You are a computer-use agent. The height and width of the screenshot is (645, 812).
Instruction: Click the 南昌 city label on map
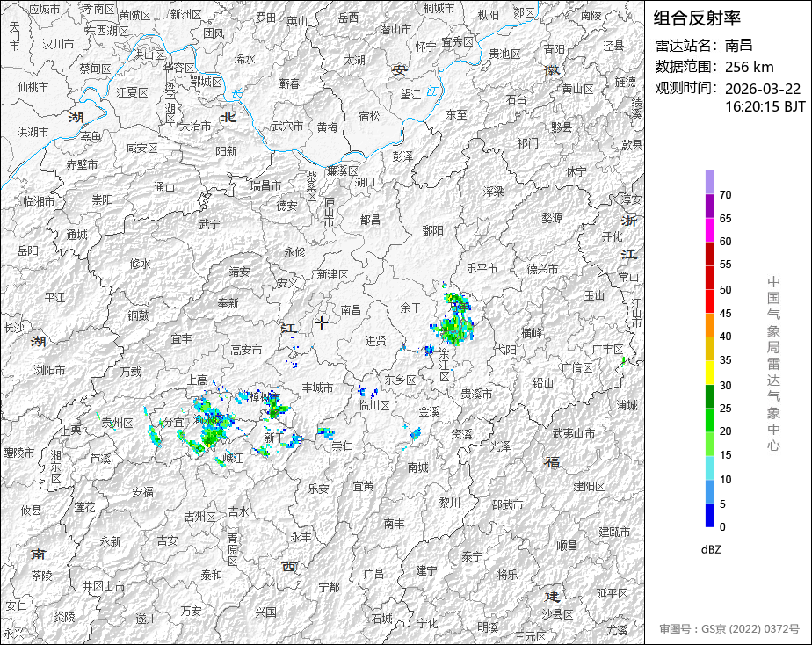pos(351,309)
